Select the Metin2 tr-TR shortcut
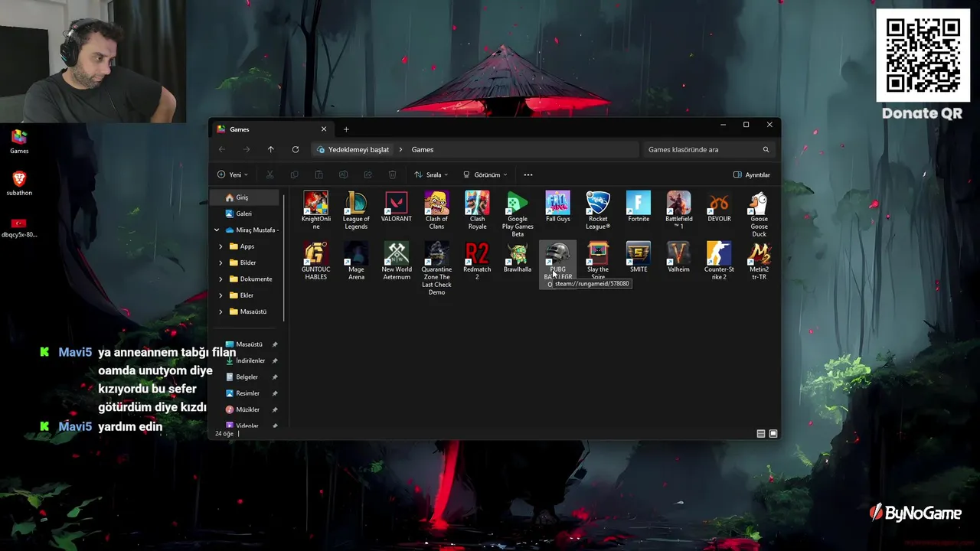The image size is (980, 551). point(759,261)
